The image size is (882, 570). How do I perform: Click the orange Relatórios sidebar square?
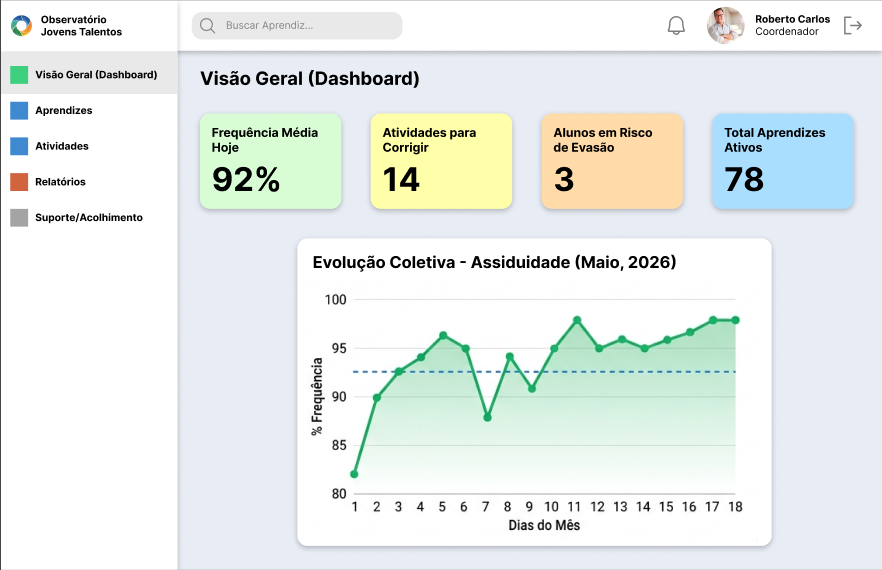pos(19,182)
